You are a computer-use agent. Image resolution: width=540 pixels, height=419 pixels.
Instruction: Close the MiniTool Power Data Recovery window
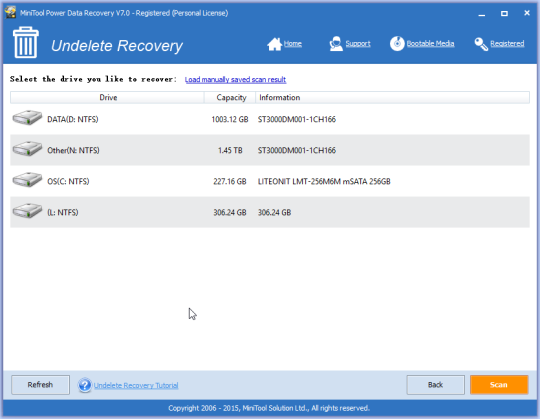tap(527, 13)
